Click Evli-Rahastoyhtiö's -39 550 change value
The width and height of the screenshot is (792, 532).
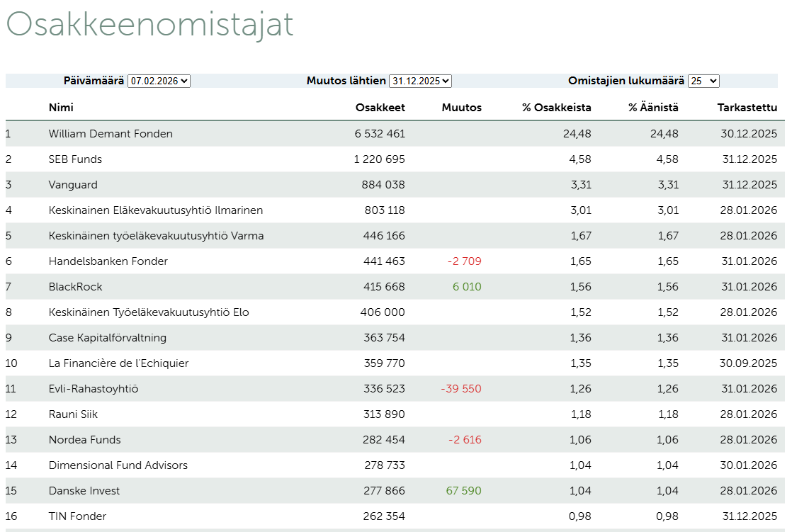pos(461,389)
